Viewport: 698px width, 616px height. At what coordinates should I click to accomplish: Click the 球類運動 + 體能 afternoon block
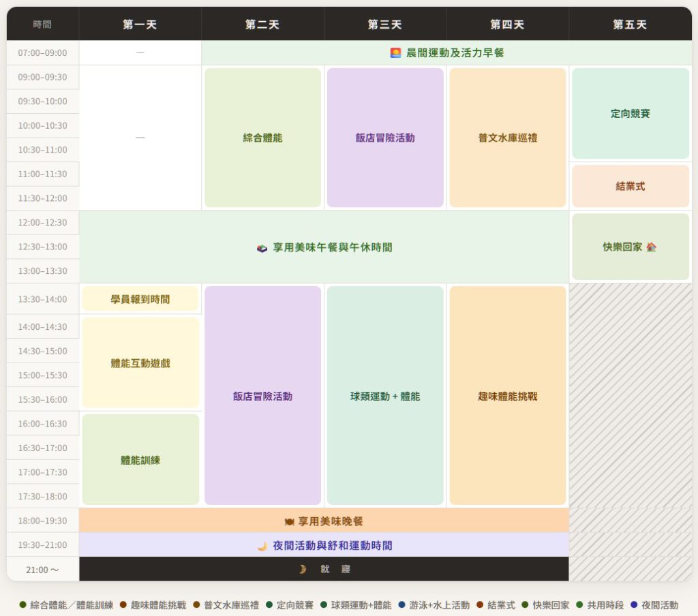(385, 396)
